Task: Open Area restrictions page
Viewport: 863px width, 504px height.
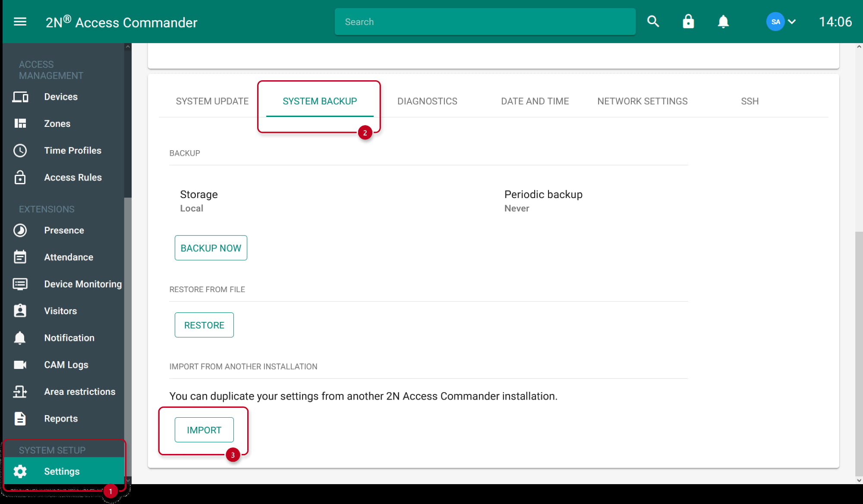Action: point(63,391)
